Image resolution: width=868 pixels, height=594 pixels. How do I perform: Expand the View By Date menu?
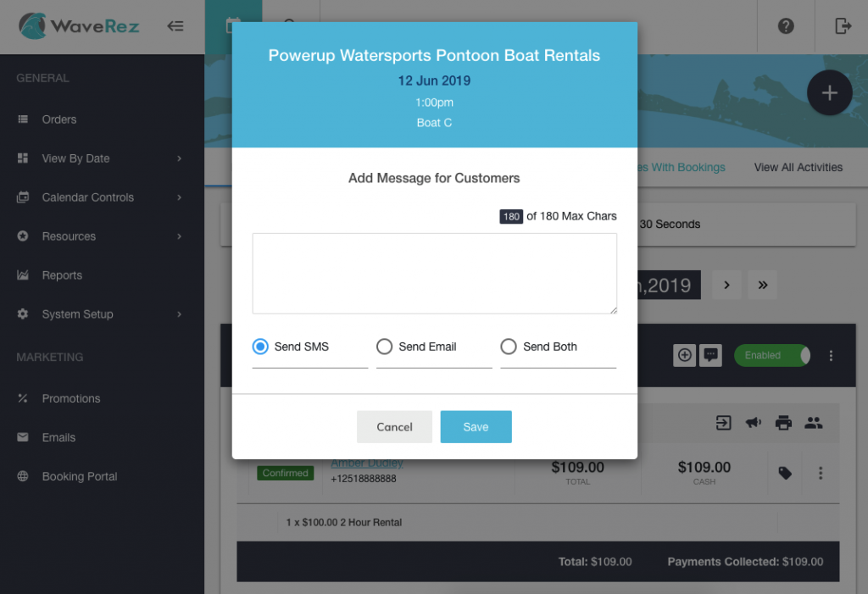point(102,158)
